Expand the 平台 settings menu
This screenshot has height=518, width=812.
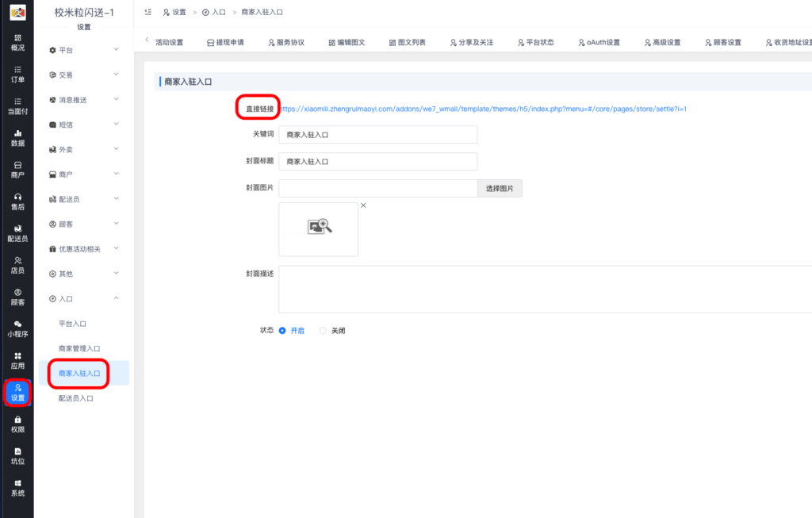83,48
